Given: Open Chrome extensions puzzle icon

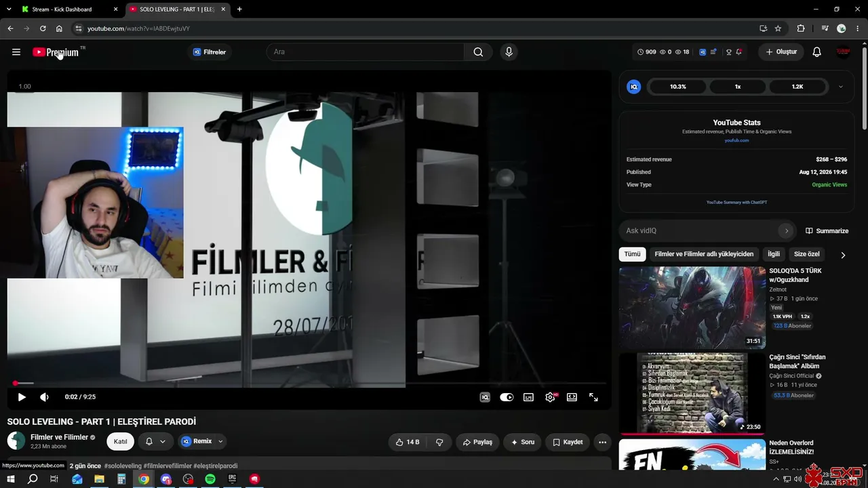Looking at the screenshot, I should tap(801, 28).
